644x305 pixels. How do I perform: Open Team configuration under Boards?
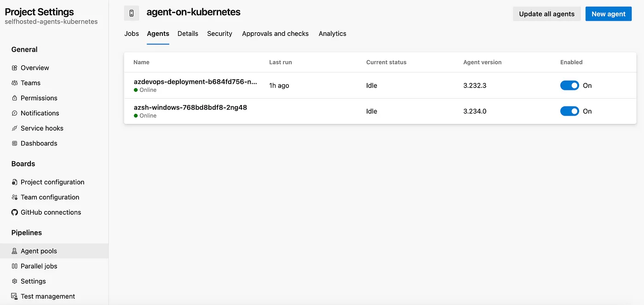coord(50,198)
